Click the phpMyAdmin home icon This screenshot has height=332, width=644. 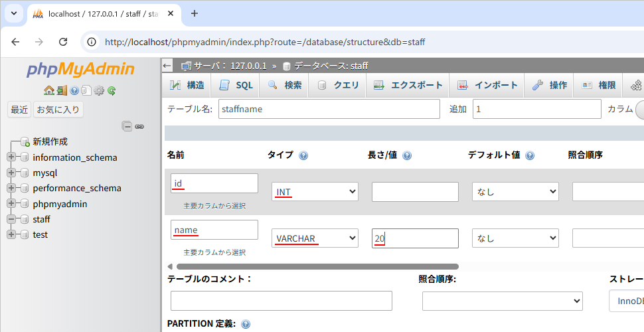[x=48, y=90]
